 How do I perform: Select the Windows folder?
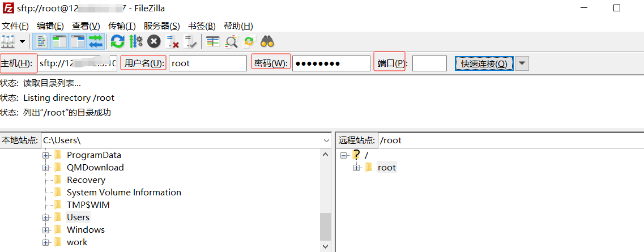point(86,230)
